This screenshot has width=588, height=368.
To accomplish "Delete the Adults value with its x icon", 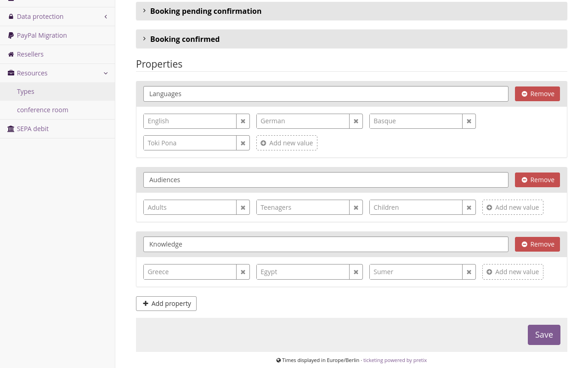I will pyautogui.click(x=243, y=207).
